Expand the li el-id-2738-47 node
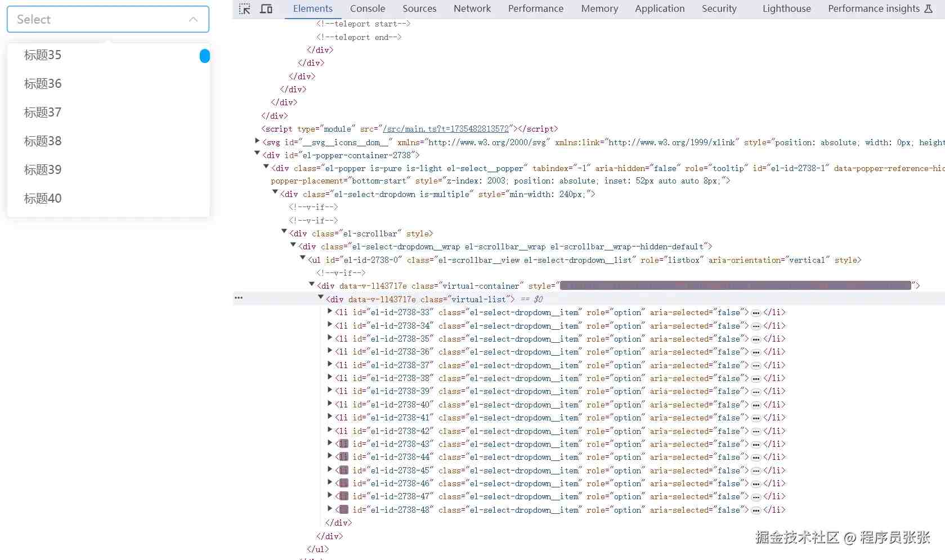The width and height of the screenshot is (945, 560). click(330, 495)
